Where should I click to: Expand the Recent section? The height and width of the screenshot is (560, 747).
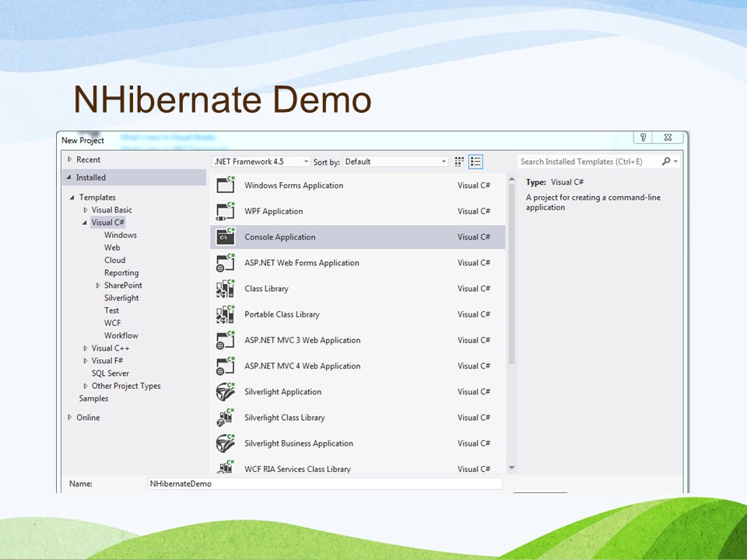(x=69, y=159)
